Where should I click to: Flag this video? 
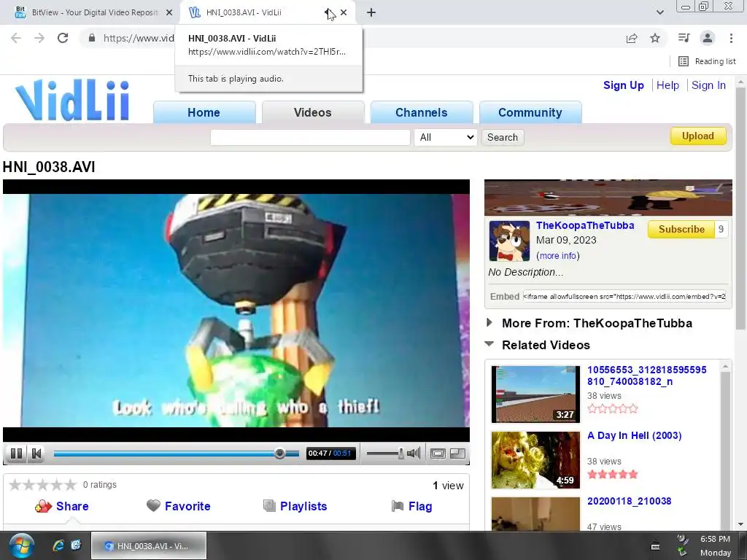click(x=420, y=506)
